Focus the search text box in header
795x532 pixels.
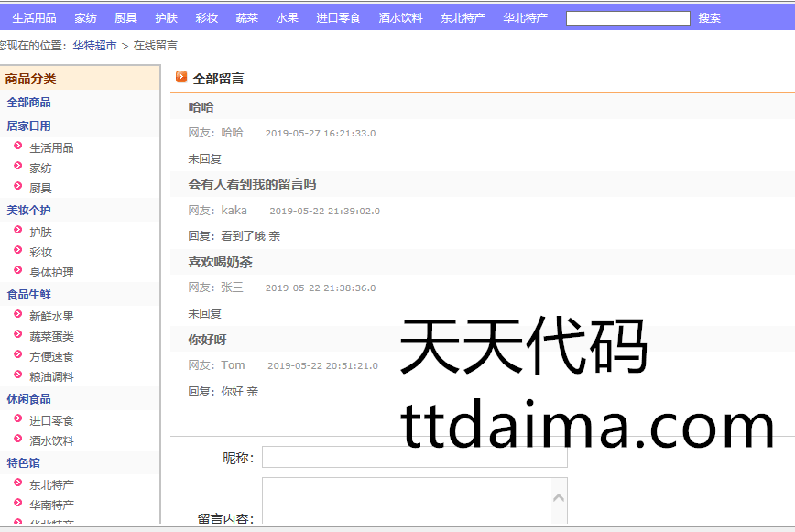627,18
